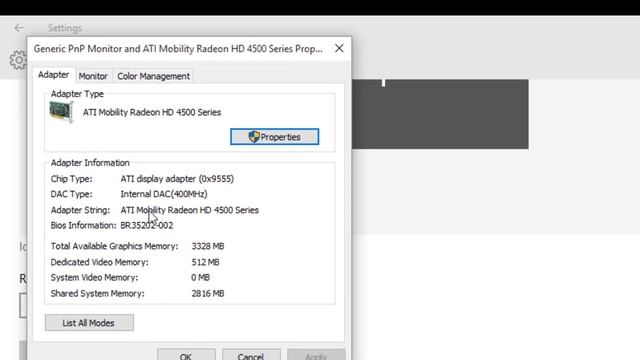Click the graphics adapter card icon
This screenshot has width=640, height=360.
[x=61, y=111]
